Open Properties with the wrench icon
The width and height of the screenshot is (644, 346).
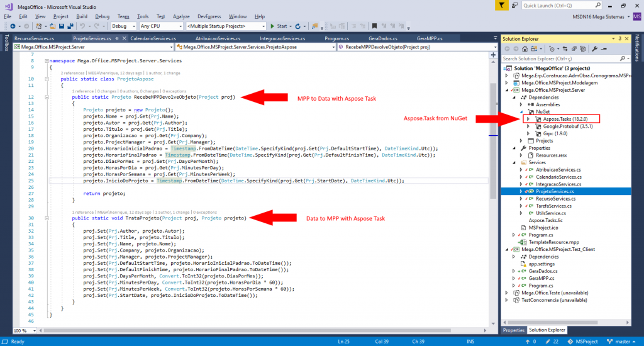click(594, 49)
